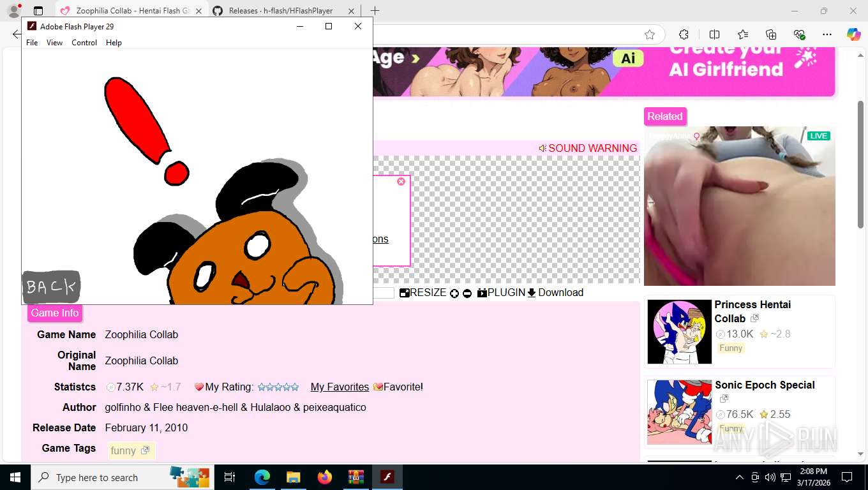
Task: Click the Game Info section label
Action: (55, 313)
